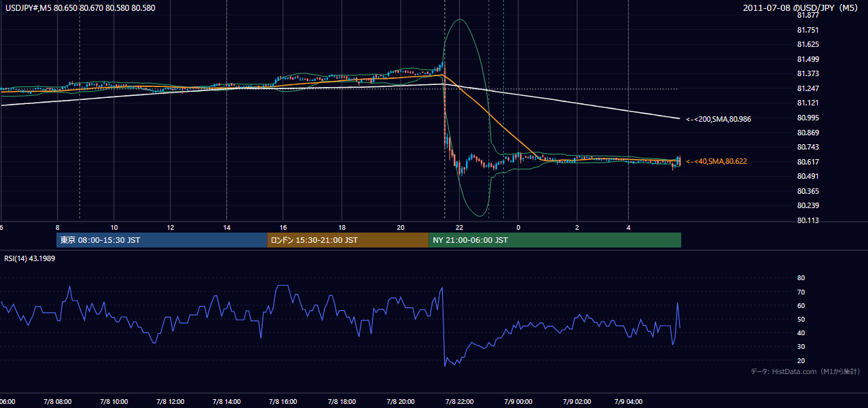The height and width of the screenshot is (408, 868).
Task: Click hour marker 18 under the price chart
Action: 342,227
